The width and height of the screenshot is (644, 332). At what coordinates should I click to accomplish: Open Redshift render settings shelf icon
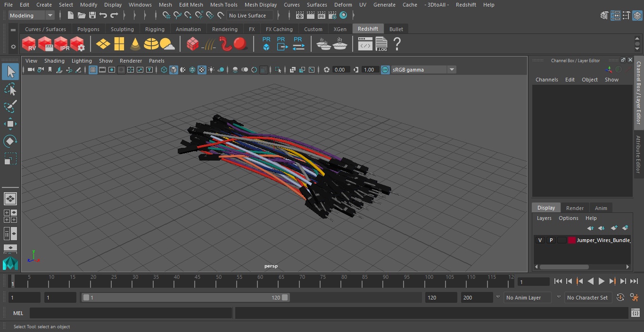tap(77, 44)
